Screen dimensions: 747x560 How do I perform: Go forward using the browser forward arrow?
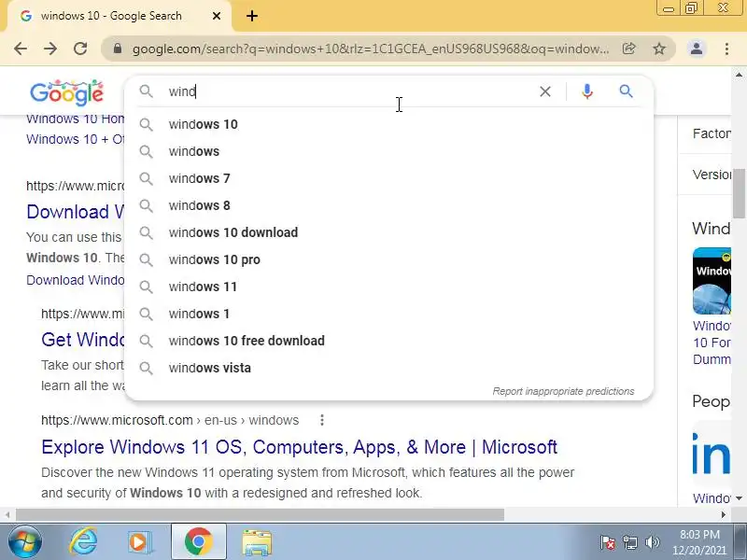click(x=50, y=49)
